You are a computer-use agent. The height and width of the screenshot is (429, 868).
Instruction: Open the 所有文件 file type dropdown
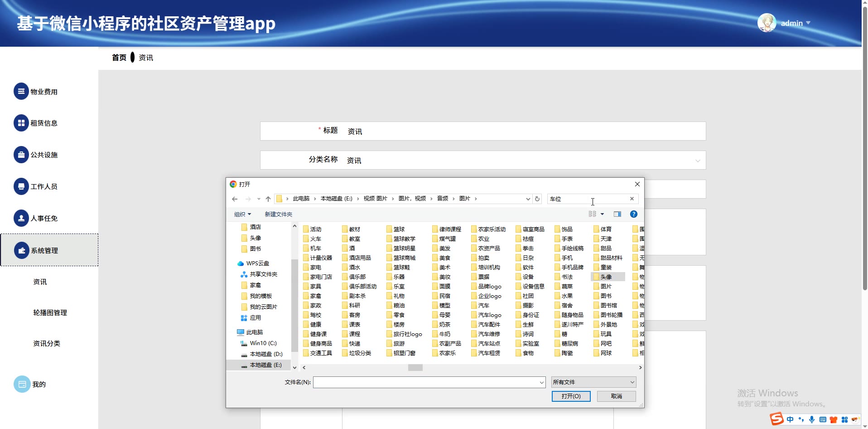pos(593,382)
